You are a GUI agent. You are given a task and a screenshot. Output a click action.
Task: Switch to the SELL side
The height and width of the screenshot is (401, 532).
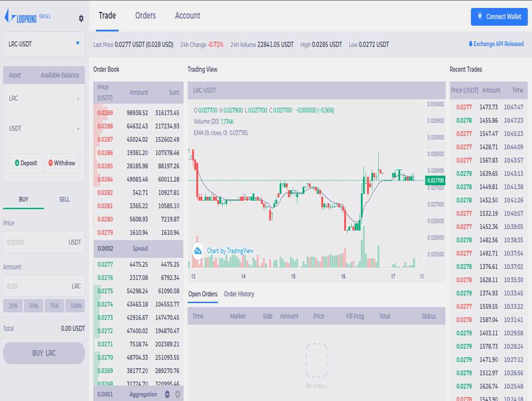tap(64, 199)
